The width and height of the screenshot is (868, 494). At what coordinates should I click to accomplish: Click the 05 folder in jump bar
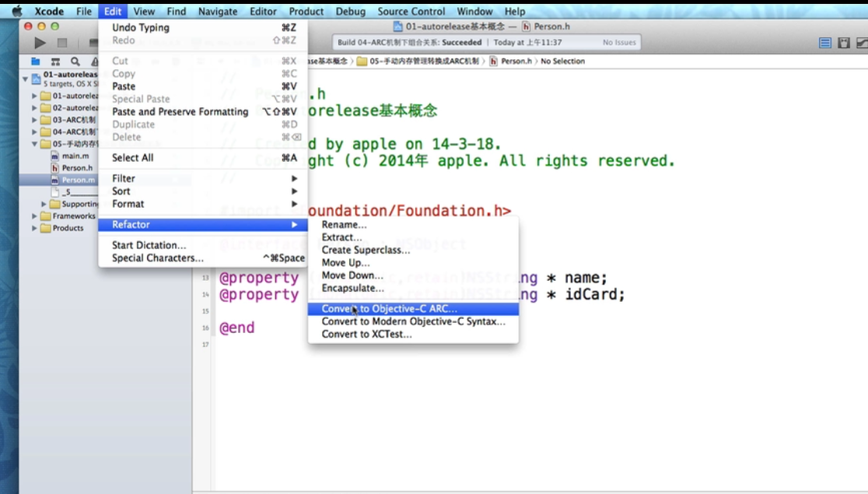click(418, 61)
